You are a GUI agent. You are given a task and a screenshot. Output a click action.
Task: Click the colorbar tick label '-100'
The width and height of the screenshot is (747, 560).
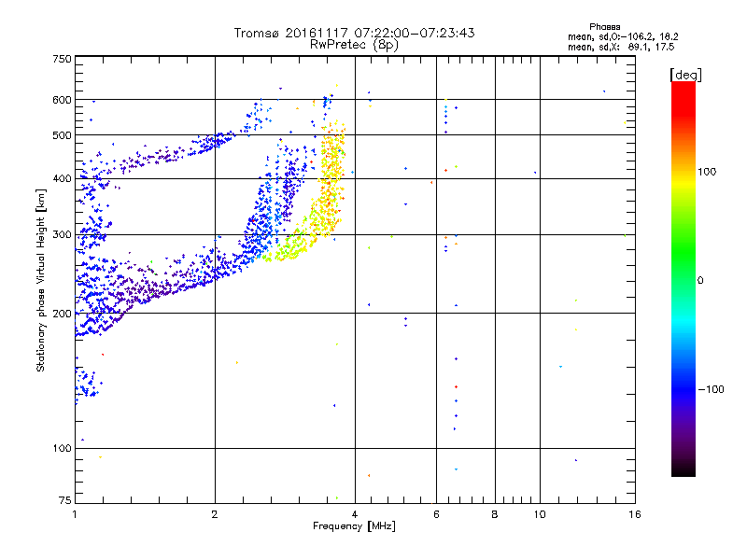(x=711, y=389)
